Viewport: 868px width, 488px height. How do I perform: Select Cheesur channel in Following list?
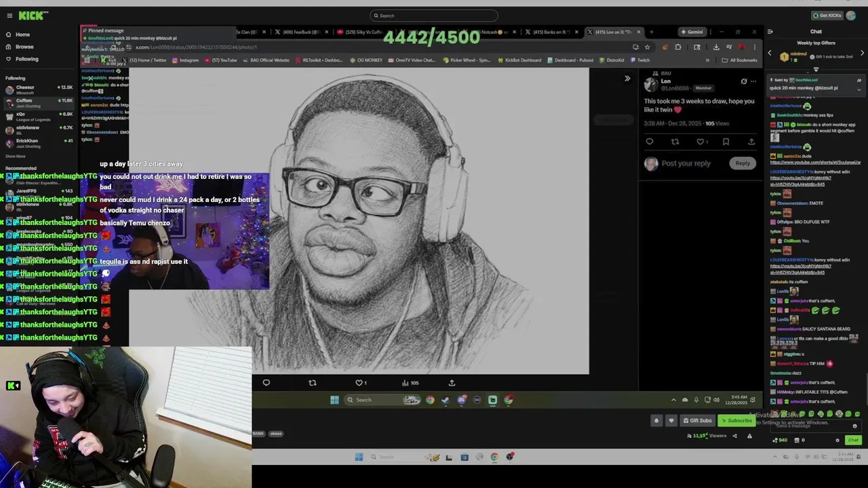coord(37,89)
